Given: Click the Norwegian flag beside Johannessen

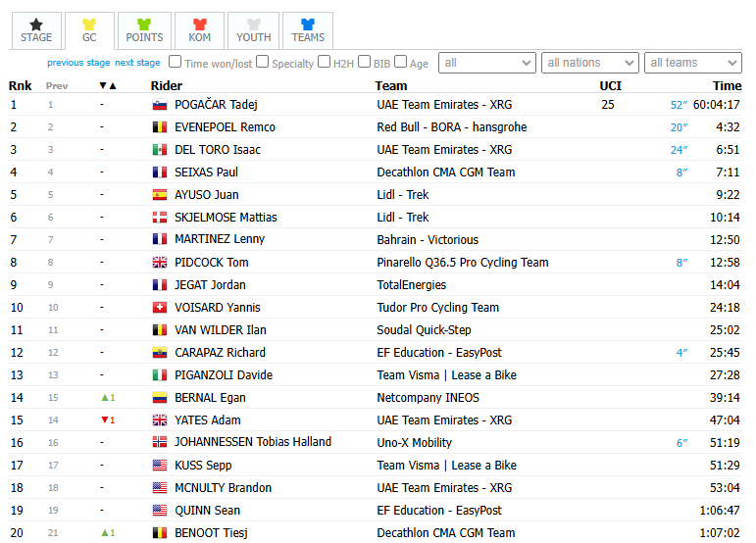Looking at the screenshot, I should [x=160, y=442].
